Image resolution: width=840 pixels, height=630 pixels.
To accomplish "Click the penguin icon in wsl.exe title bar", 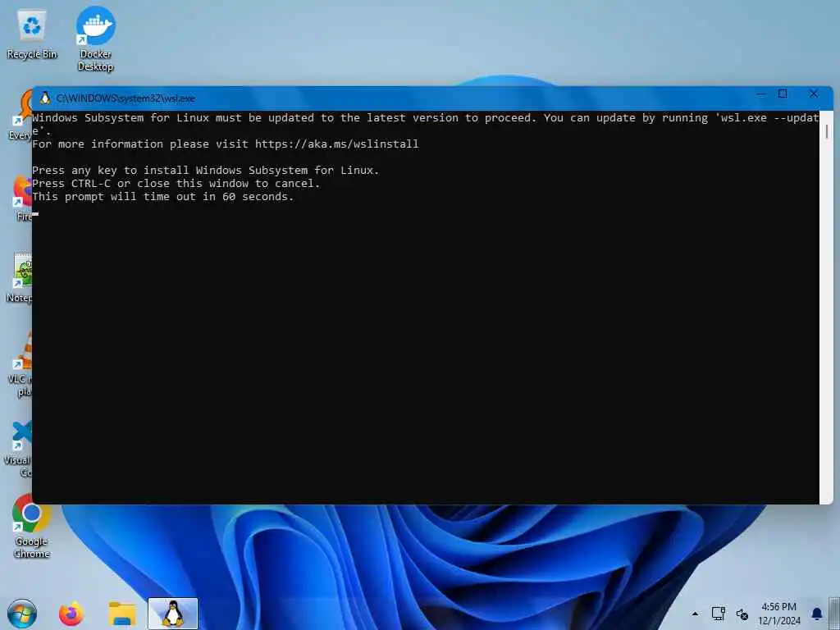I will pos(45,98).
